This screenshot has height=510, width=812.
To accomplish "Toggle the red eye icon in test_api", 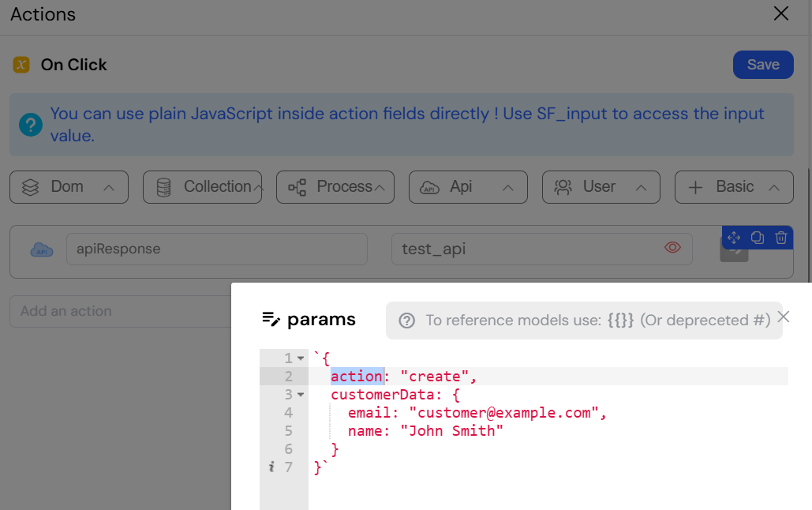I will pyautogui.click(x=672, y=248).
